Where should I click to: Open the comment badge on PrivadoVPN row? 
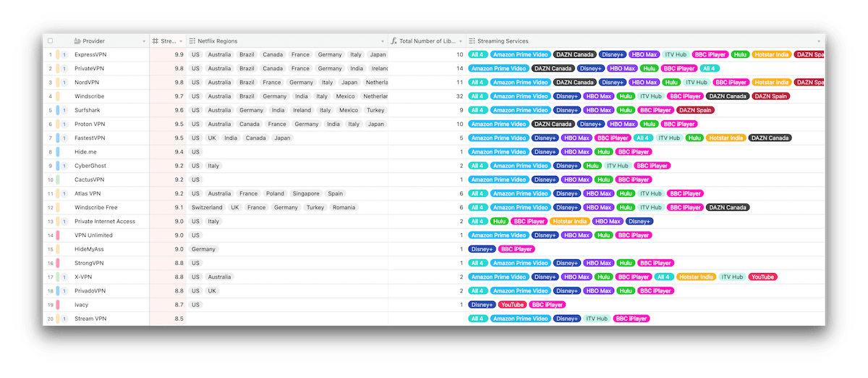pyautogui.click(x=64, y=291)
